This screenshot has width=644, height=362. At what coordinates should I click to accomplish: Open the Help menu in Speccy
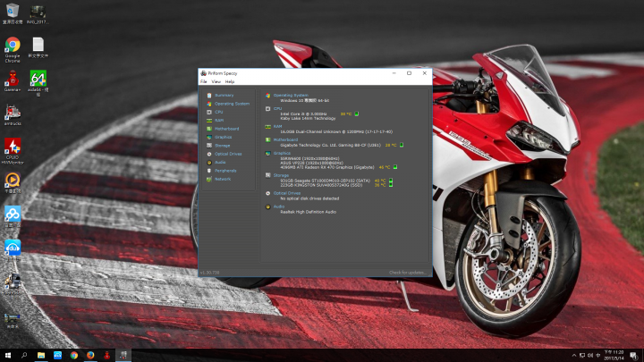point(230,81)
